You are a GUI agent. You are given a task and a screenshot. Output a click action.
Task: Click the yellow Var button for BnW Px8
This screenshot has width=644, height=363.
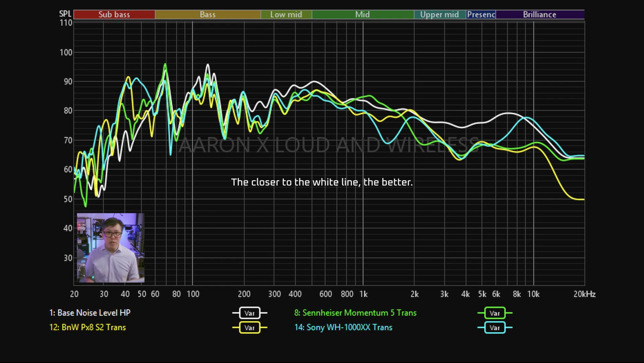(250, 327)
